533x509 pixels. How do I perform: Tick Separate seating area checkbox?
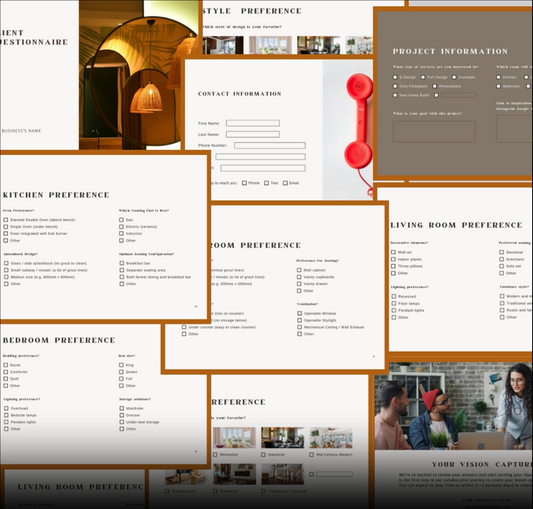point(122,270)
